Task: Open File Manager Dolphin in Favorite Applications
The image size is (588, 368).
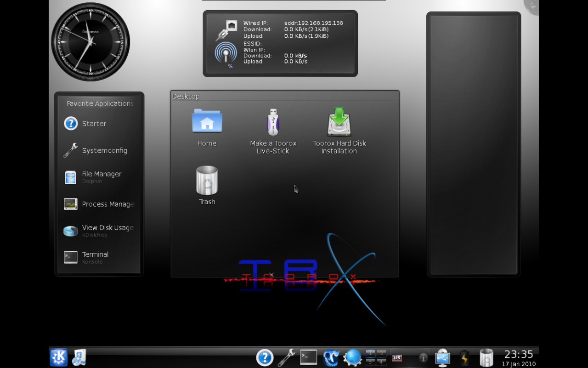Action: (x=99, y=177)
